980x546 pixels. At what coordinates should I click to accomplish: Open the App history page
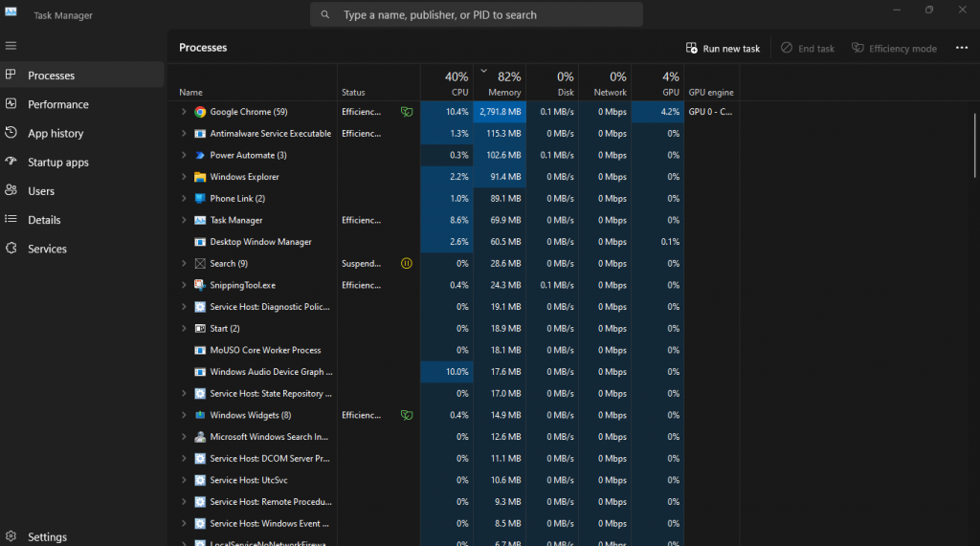[82, 133]
